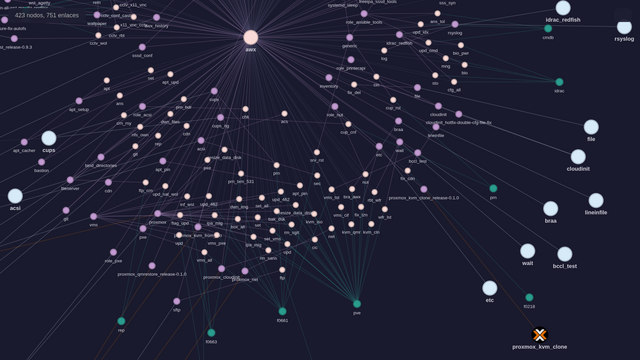Select the purple proxmox_net node
This screenshot has width=640, height=360.
point(245,271)
